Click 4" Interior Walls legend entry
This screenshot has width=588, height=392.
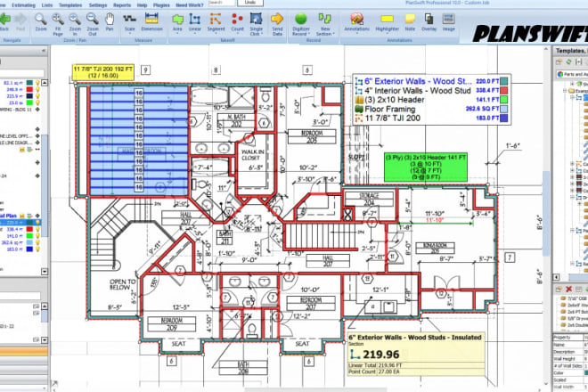[x=417, y=90]
